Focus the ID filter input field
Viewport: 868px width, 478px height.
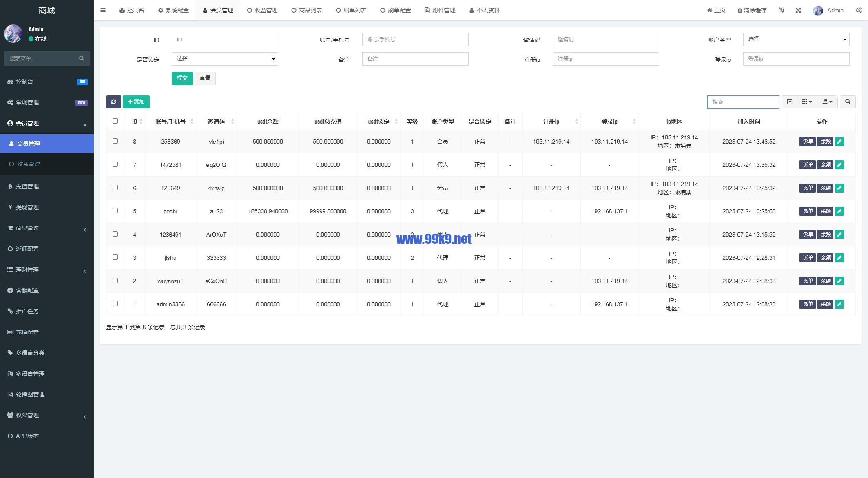point(225,39)
